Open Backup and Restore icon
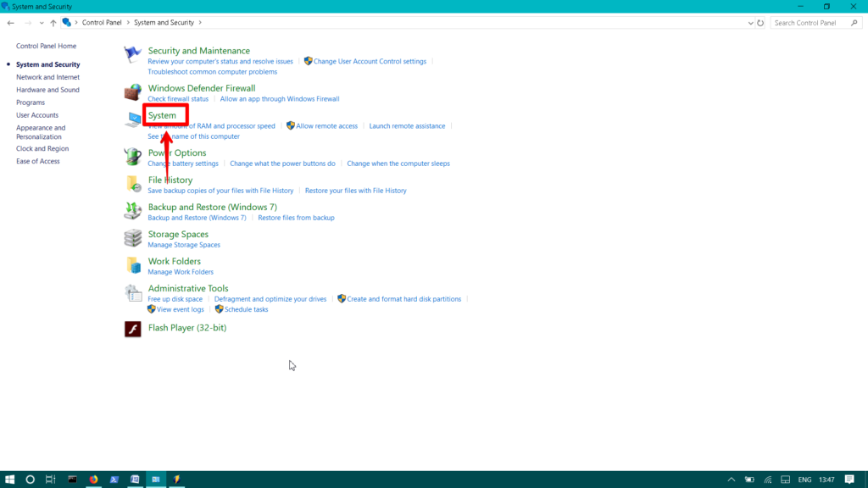This screenshot has height=488, width=868. click(x=132, y=211)
